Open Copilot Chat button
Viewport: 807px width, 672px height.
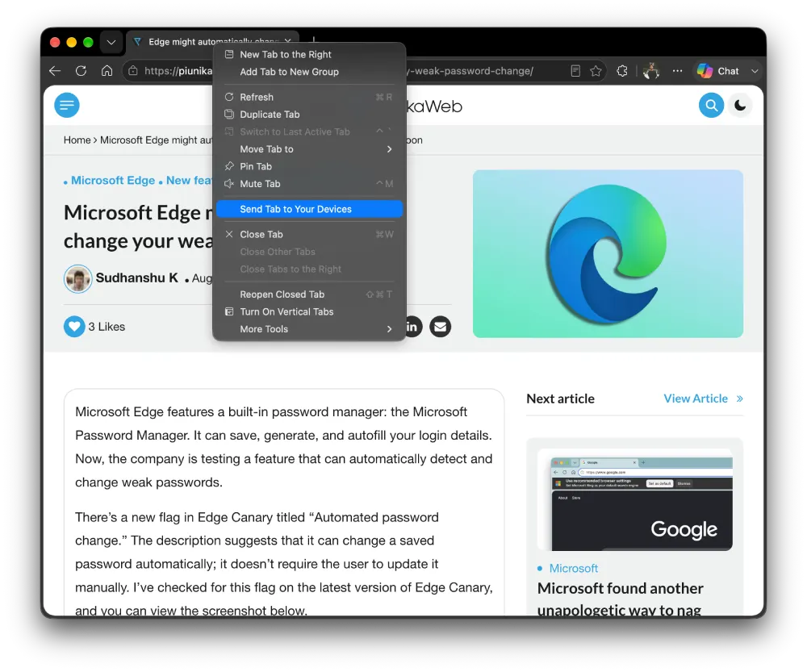pyautogui.click(x=718, y=71)
